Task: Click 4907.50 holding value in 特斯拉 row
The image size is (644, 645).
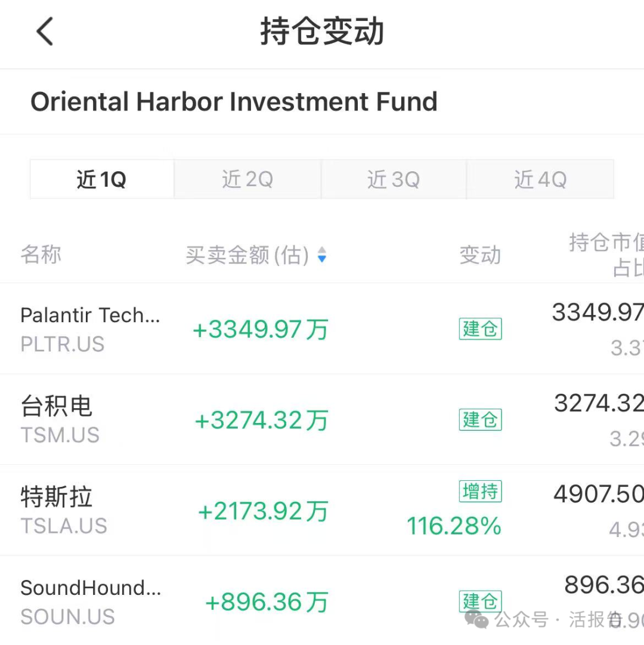Action: (599, 493)
